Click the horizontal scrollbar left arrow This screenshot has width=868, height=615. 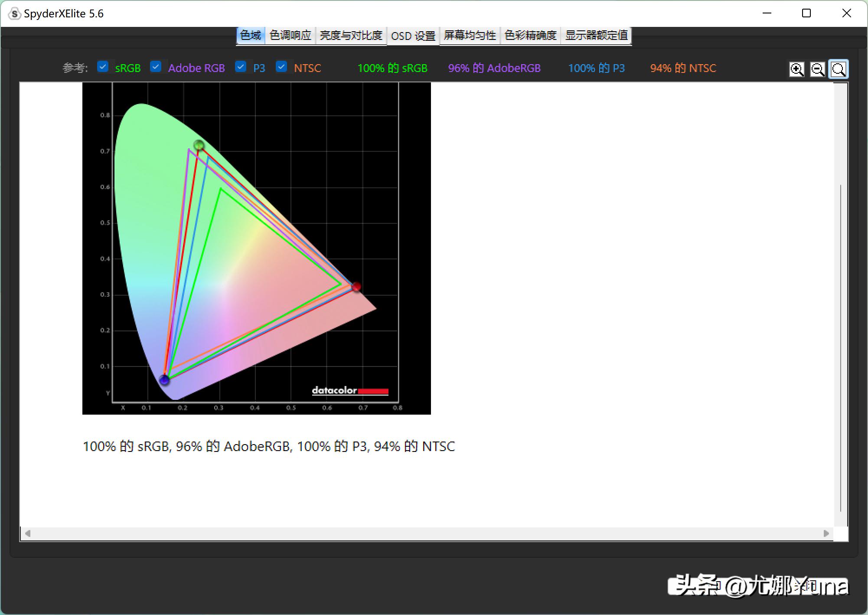pos(28,533)
